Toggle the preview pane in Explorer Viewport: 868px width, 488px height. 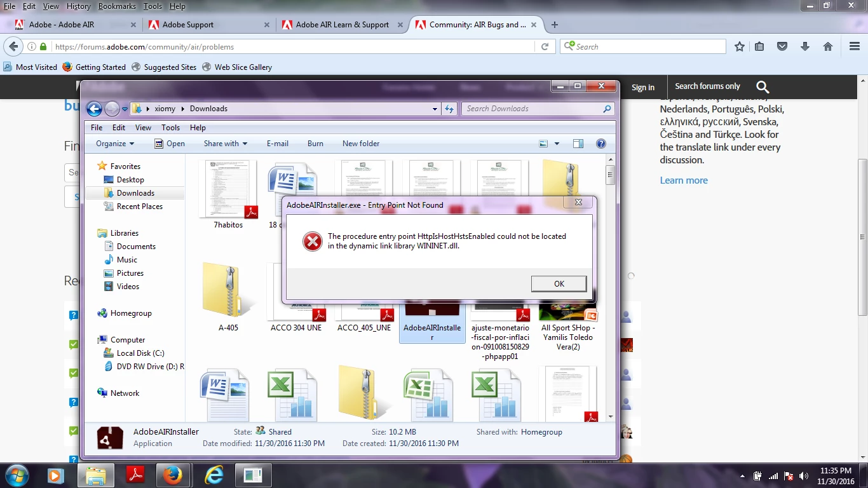tap(578, 144)
